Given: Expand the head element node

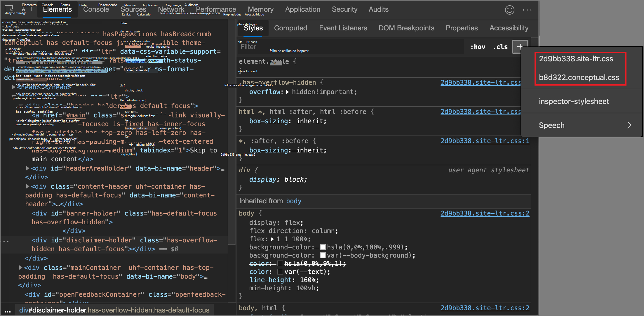Looking at the screenshot, I should coord(14,87).
